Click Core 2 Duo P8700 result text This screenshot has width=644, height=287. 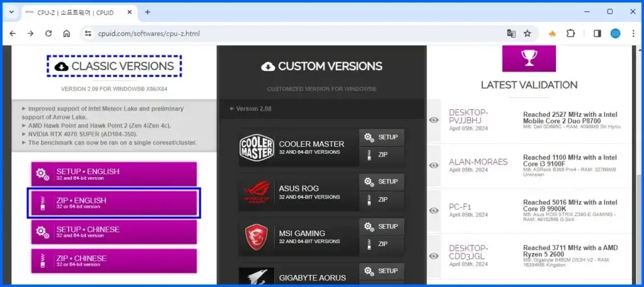[x=570, y=117]
